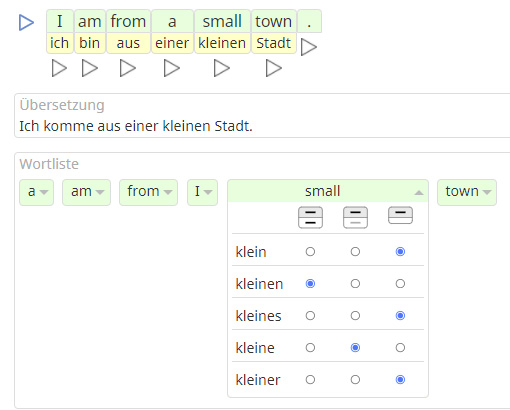This screenshot has height=410, width=510.
Task: Play audio for the word 'kleinen'
Action: [x=222, y=68]
